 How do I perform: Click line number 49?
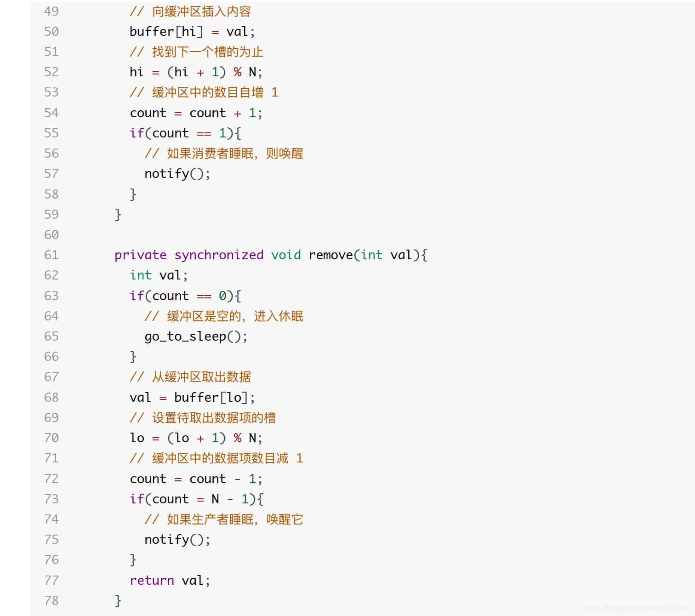51,11
